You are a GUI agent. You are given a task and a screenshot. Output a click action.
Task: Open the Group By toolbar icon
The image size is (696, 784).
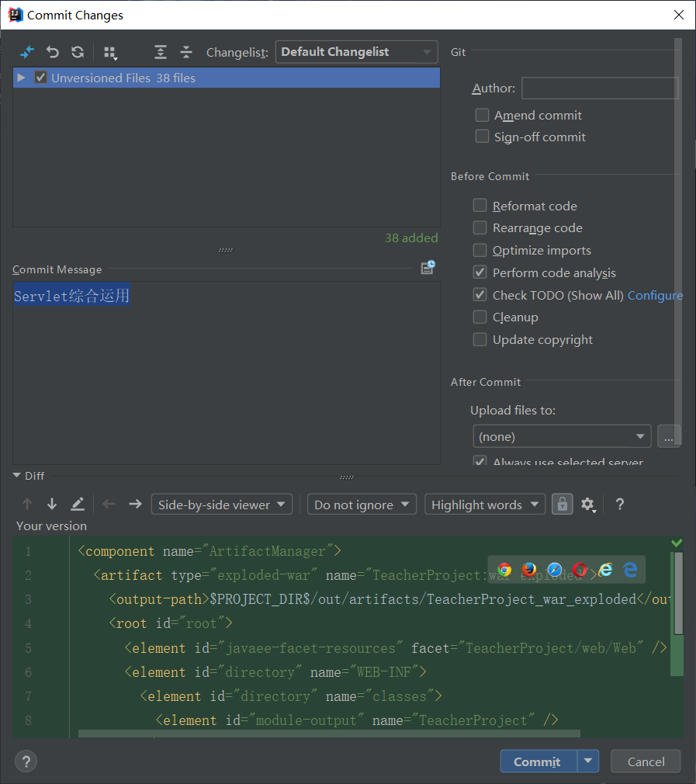point(110,53)
